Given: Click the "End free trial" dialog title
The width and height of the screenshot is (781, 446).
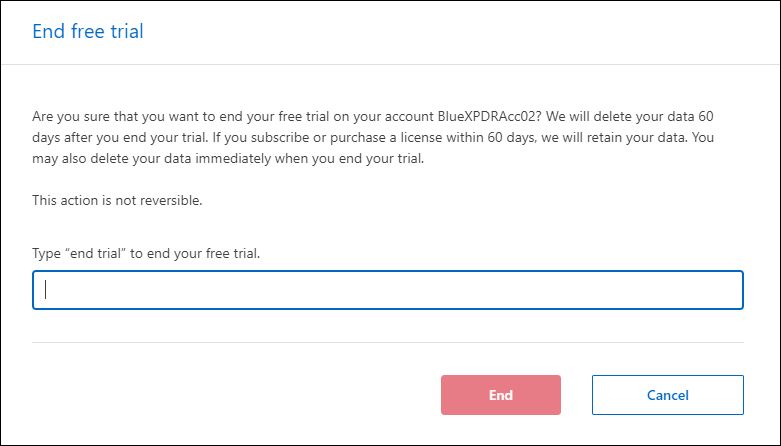Looking at the screenshot, I should [x=88, y=32].
